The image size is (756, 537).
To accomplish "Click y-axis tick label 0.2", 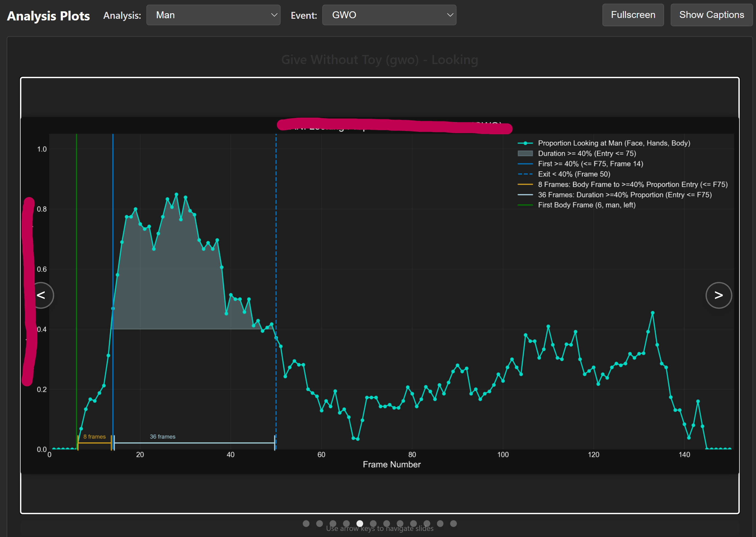I will [x=42, y=390].
